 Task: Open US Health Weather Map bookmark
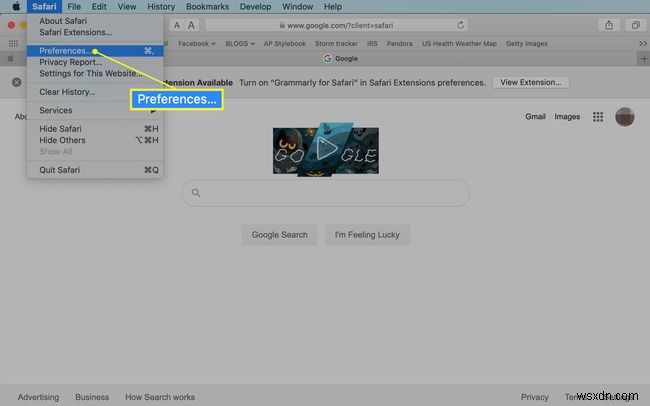(x=459, y=44)
